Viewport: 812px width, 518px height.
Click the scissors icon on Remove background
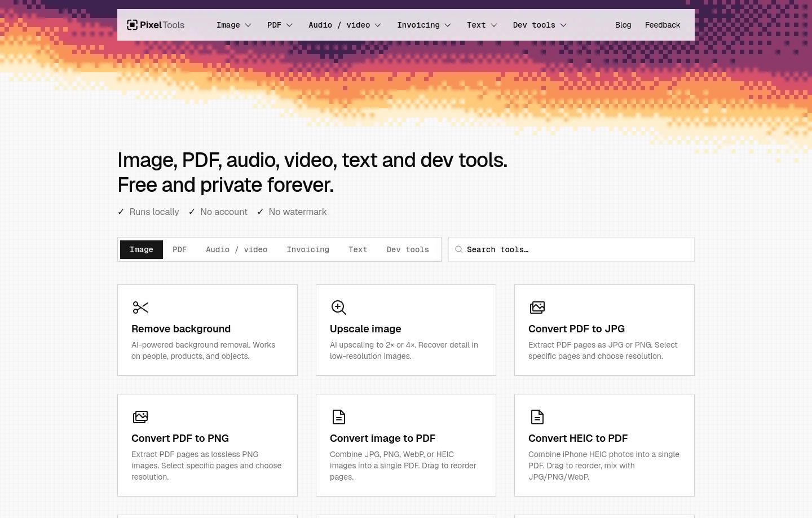pyautogui.click(x=140, y=308)
